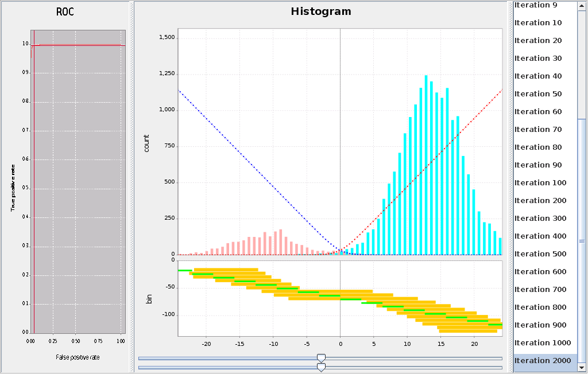
Task: Choose Iteration 900 from the list
Action: pyautogui.click(x=540, y=325)
